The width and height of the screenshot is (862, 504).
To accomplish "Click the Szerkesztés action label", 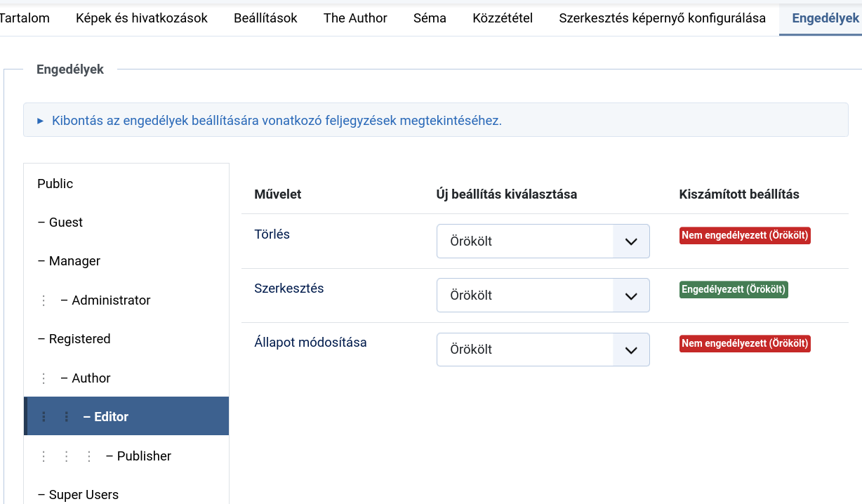I will click(x=289, y=289).
